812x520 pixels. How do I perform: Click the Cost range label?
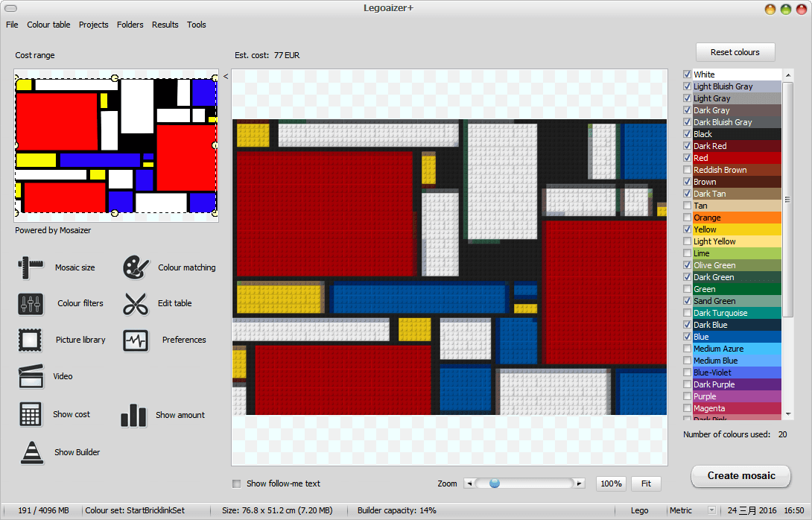tap(35, 55)
